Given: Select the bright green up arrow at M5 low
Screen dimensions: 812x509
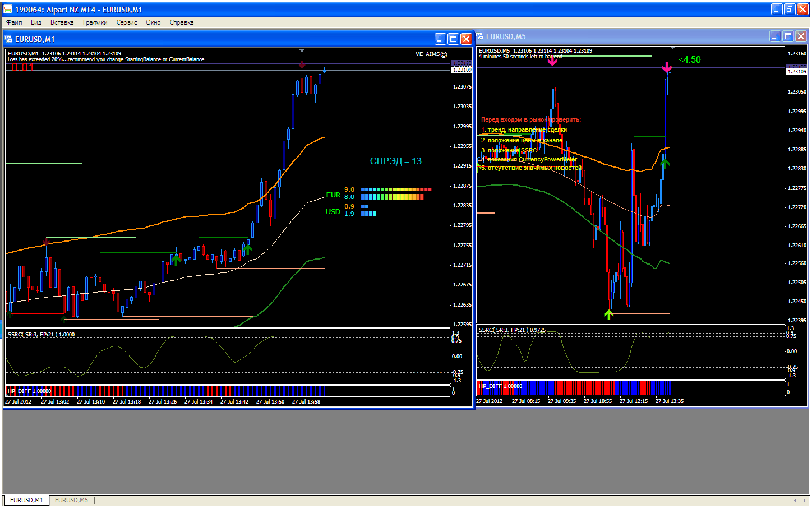Looking at the screenshot, I should coord(609,314).
